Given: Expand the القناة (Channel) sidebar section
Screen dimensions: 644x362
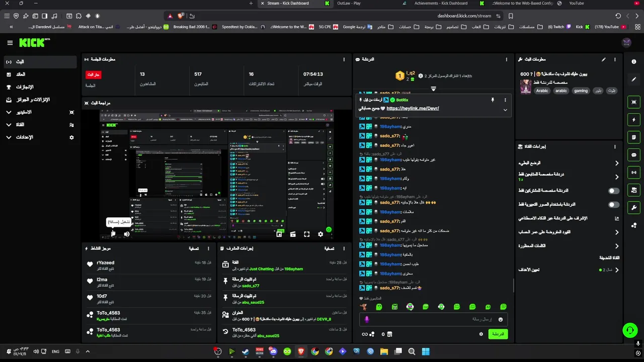Looking at the screenshot, I should point(40,125).
